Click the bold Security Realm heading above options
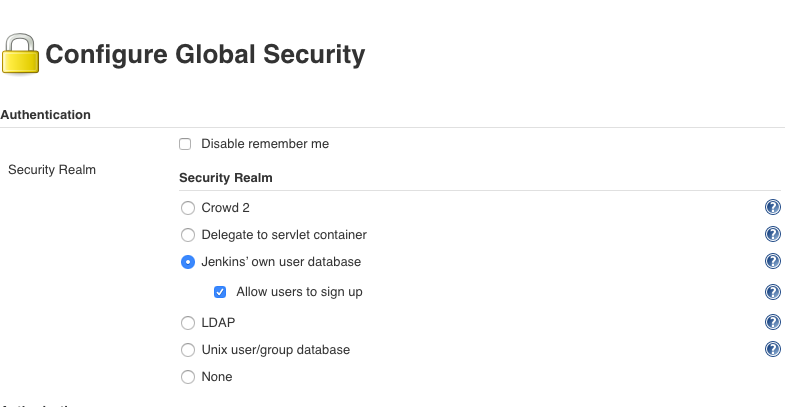The image size is (785, 407). [226, 178]
